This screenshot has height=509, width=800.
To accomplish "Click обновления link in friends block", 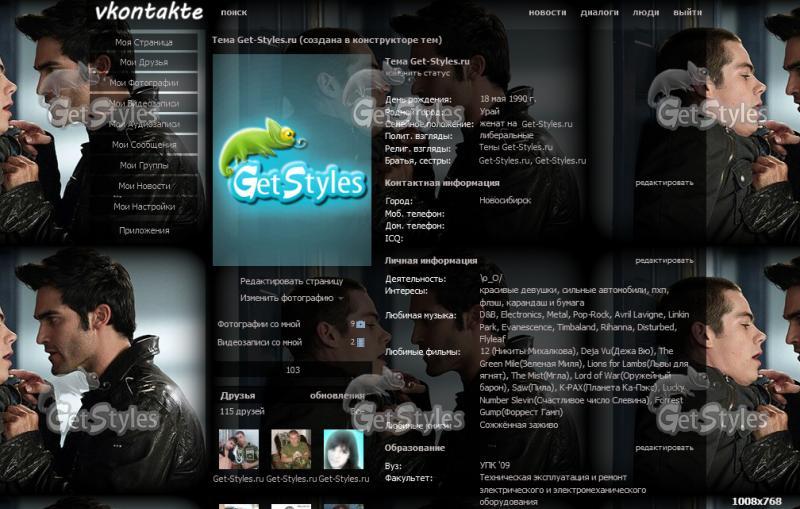I will (x=337, y=396).
